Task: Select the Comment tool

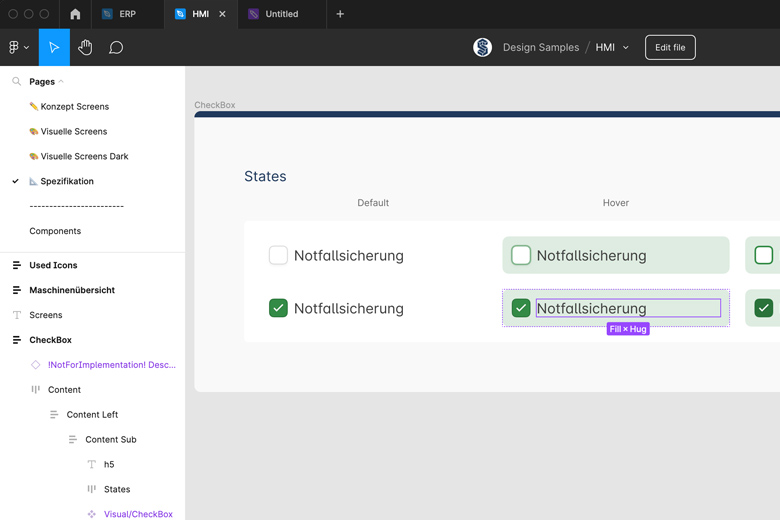Action: click(116, 47)
